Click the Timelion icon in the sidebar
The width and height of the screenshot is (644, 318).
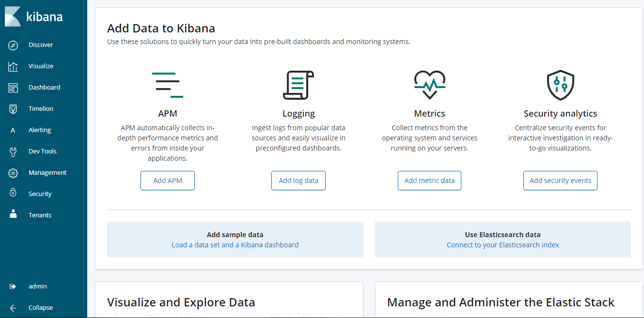13,109
